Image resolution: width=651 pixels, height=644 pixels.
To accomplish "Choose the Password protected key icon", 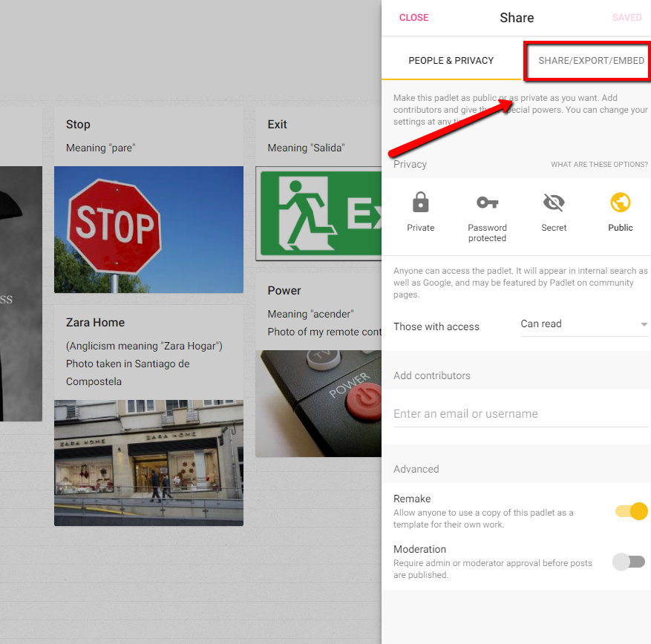I will click(x=487, y=203).
